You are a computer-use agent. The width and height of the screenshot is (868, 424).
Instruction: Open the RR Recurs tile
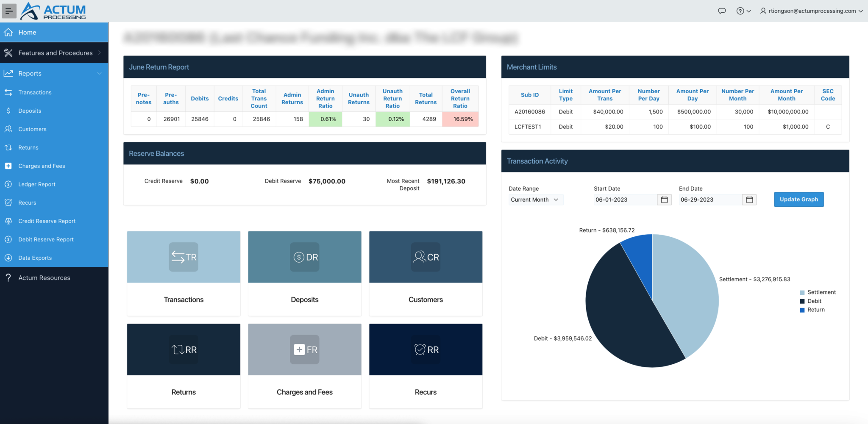coord(426,366)
